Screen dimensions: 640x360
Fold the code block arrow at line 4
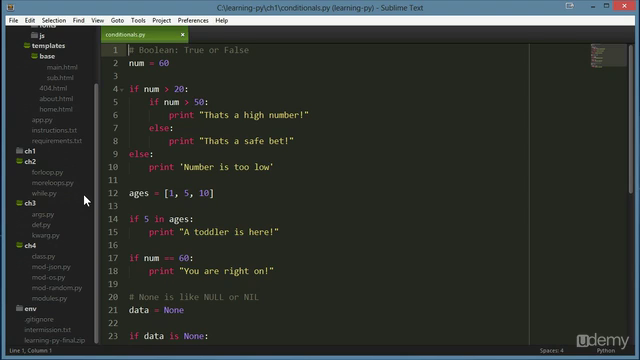pos(122,90)
